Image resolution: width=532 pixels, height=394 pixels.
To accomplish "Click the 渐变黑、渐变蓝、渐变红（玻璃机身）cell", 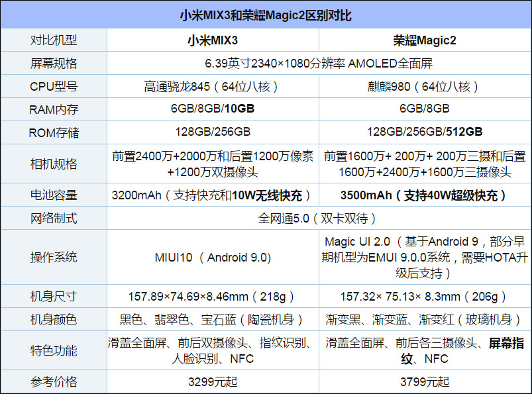I will point(425,320).
